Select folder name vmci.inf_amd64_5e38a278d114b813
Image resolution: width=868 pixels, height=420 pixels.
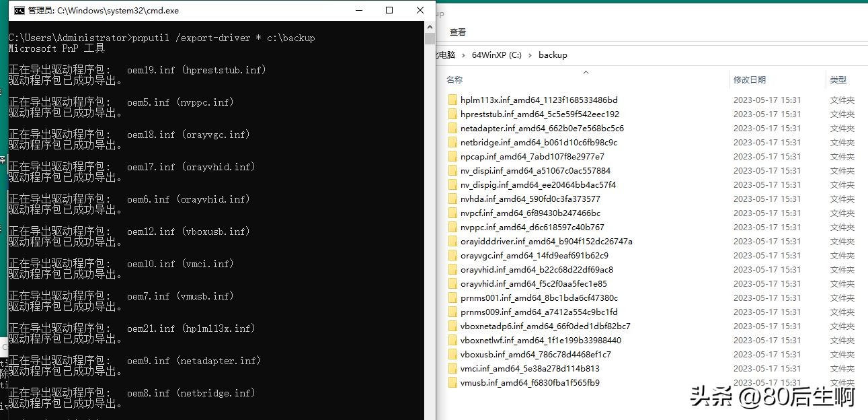(530, 369)
